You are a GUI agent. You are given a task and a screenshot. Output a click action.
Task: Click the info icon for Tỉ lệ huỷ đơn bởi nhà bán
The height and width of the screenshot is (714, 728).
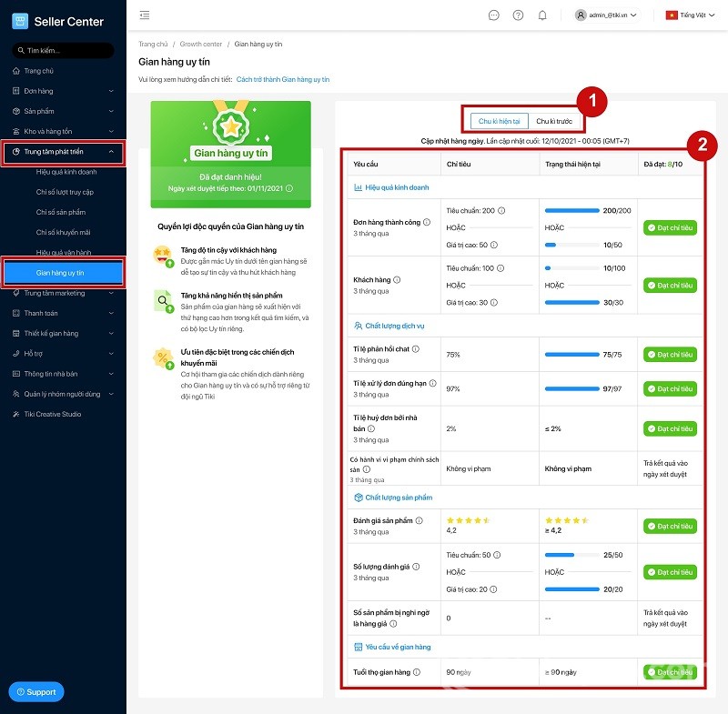371,428
